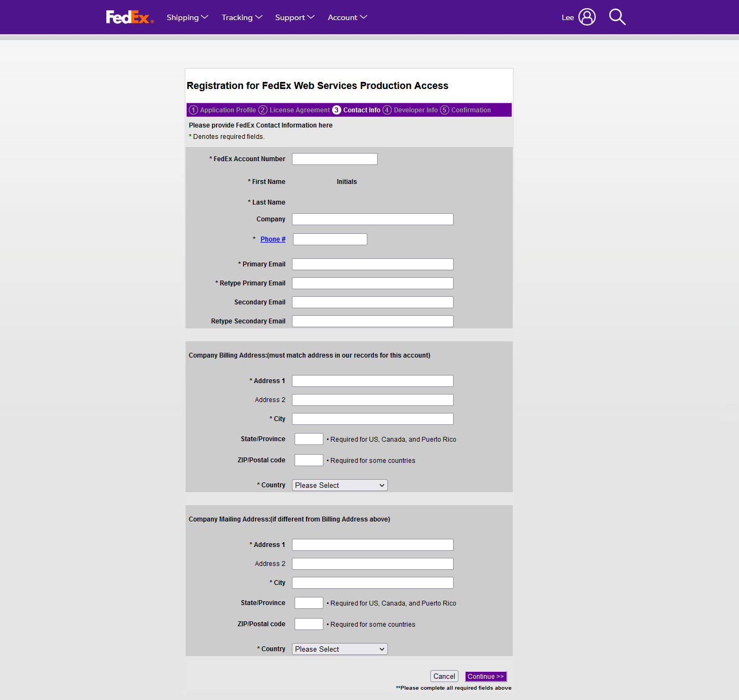Open the Support menu
This screenshot has width=739, height=700.
(295, 17)
